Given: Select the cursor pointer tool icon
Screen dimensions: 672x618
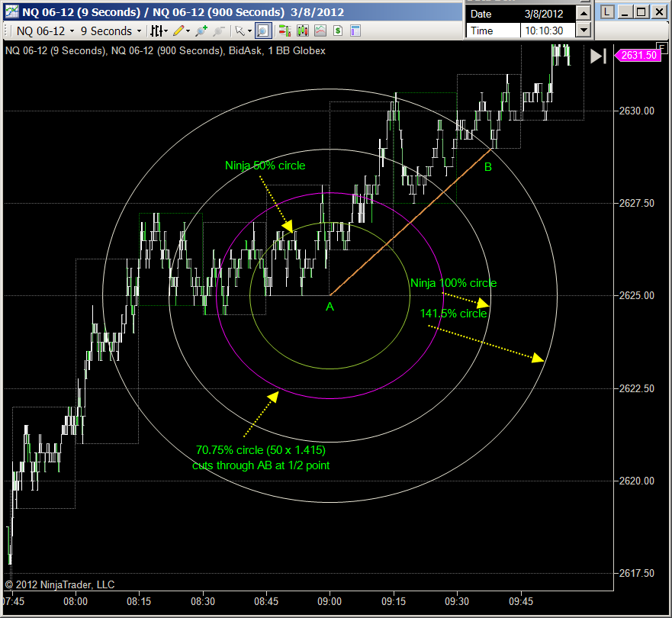Looking at the screenshot, I should pyautogui.click(x=240, y=31).
